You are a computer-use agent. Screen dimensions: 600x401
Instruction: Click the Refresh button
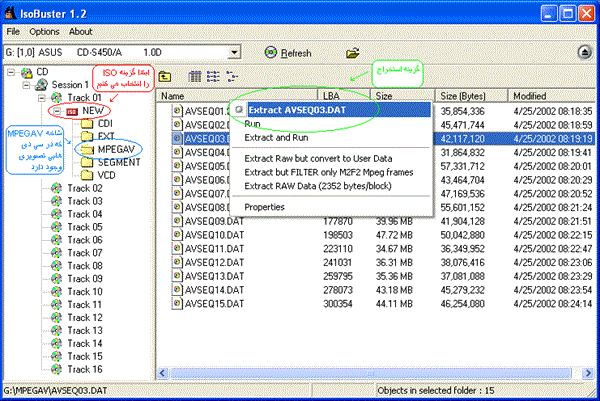288,53
